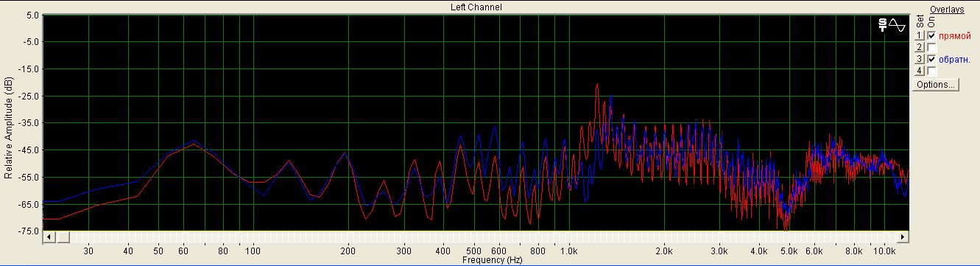Enable the overlay 4 checkbox

931,71
